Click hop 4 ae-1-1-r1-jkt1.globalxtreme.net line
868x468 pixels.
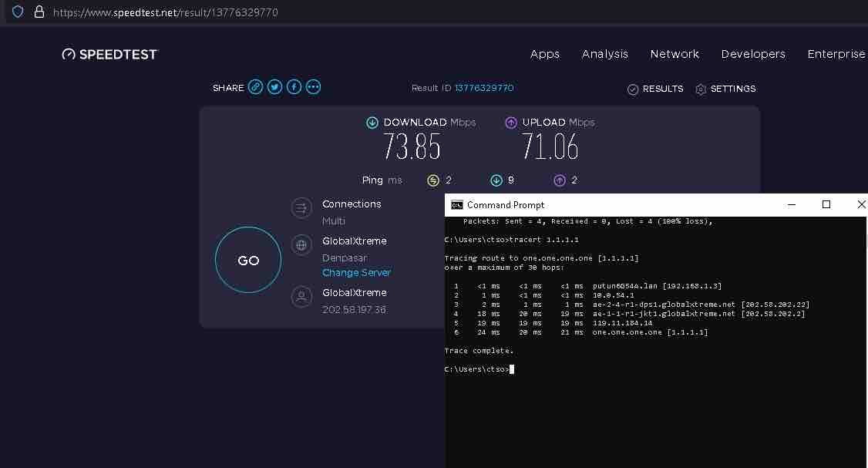point(629,314)
